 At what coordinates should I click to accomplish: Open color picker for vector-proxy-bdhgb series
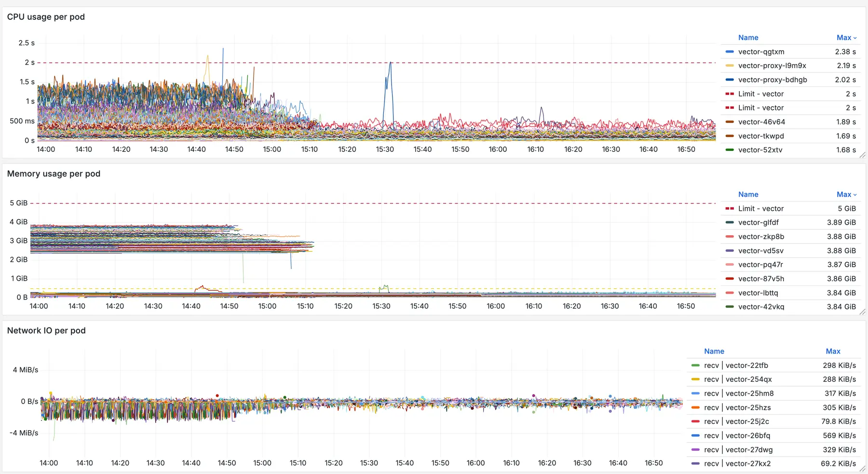coord(729,80)
